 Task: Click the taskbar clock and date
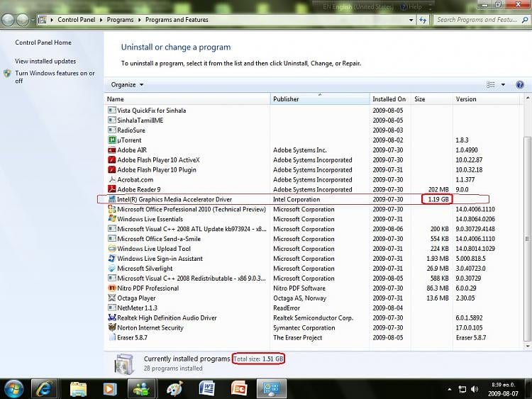tap(503, 389)
